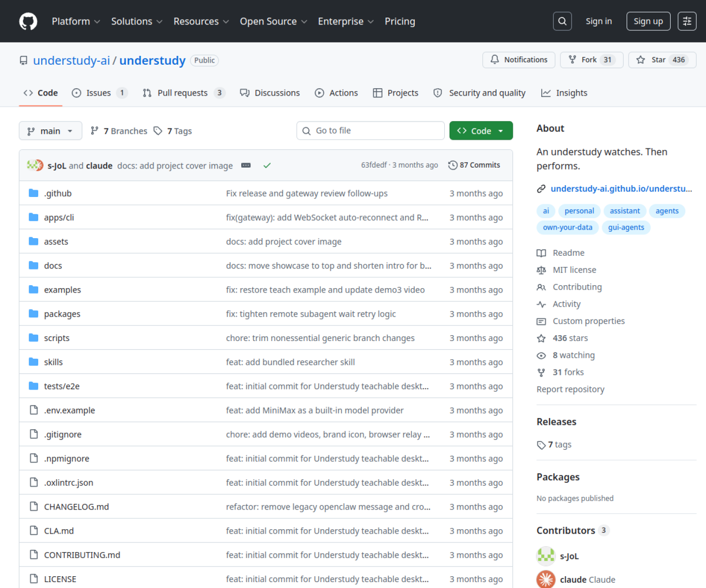Switch to the Issues tab

[100, 93]
